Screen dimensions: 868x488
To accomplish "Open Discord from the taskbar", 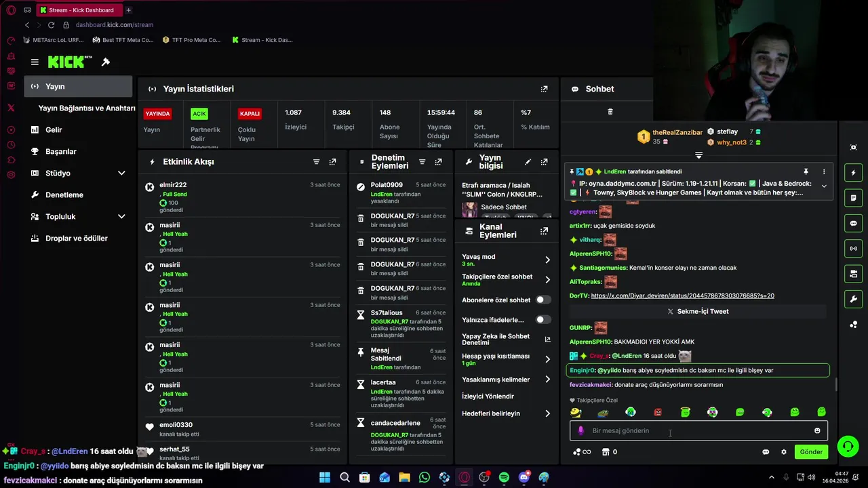I will pos(524,477).
